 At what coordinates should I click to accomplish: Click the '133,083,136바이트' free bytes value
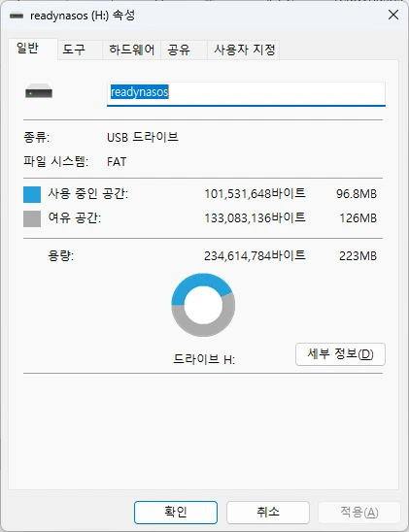(255, 217)
